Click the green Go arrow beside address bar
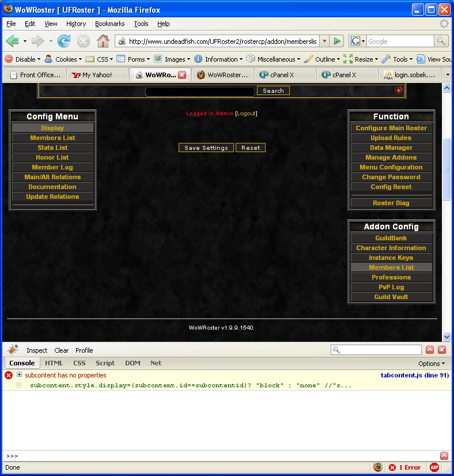 tap(337, 41)
